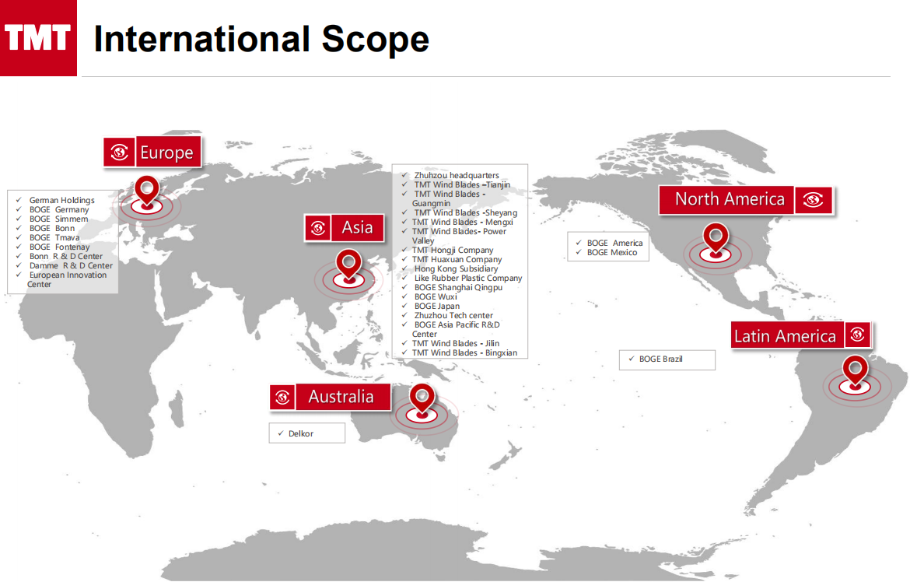Select German Holdings in the Europe list
Image resolution: width=924 pixels, height=582 pixels.
click(61, 200)
